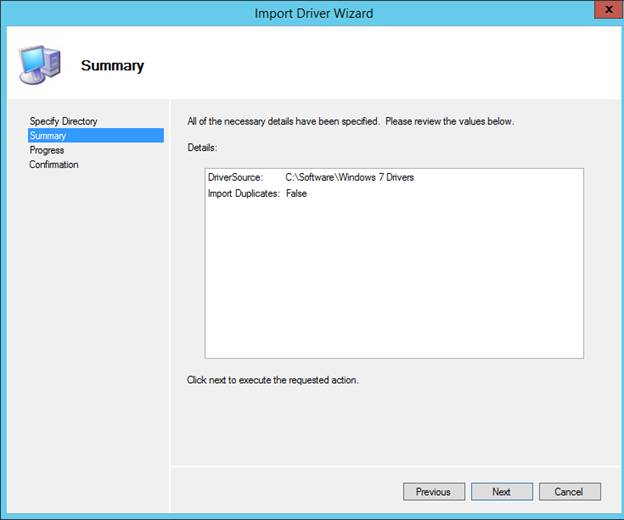Screen dimensions: 624x520
Task: Open the Confirmation step in sidebar
Action: [x=54, y=164]
